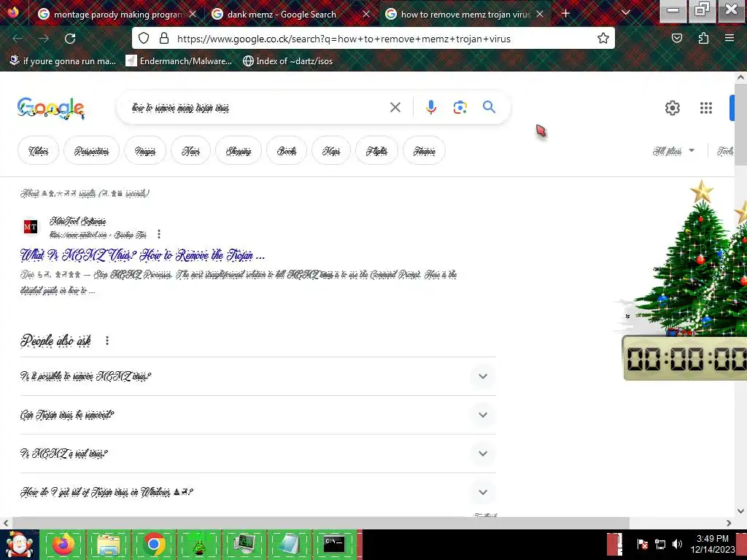Open the Christmas tree taskbar app

(198, 544)
